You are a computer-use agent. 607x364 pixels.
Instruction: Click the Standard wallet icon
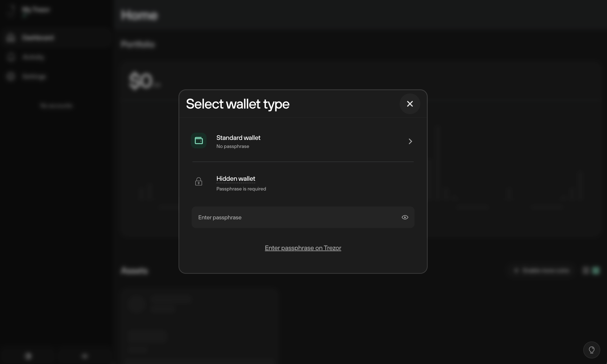click(x=198, y=140)
